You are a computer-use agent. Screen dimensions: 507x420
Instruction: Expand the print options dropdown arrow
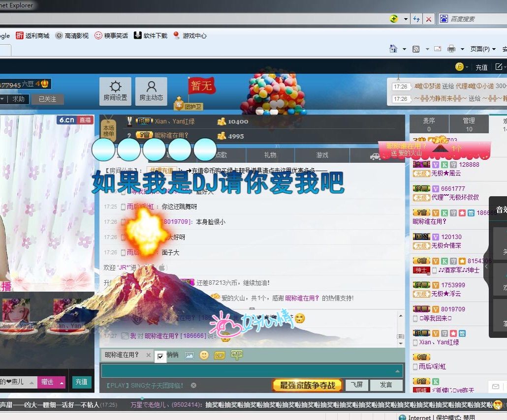click(x=462, y=49)
